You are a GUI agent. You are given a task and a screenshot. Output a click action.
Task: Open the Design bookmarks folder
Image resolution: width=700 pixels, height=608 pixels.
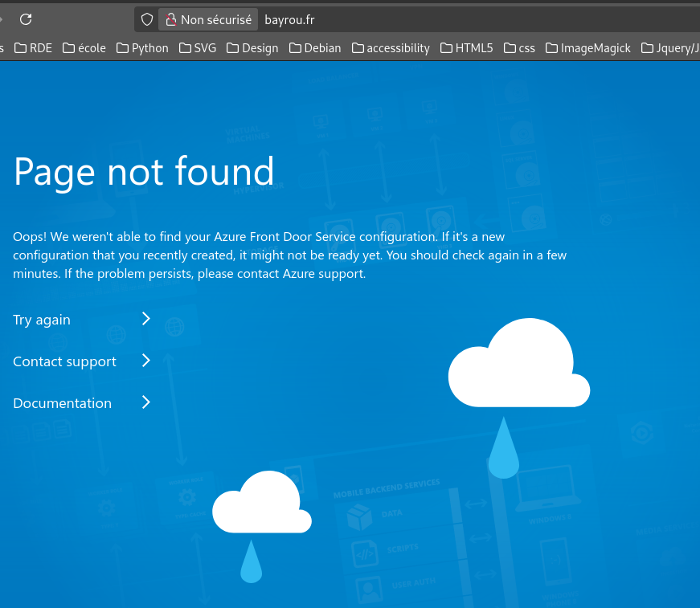pos(252,47)
